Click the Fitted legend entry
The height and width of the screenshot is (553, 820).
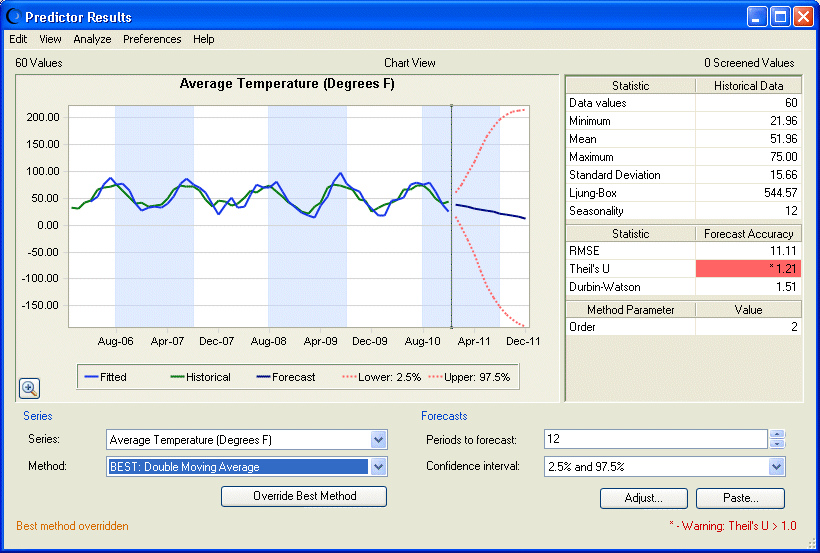(106, 377)
